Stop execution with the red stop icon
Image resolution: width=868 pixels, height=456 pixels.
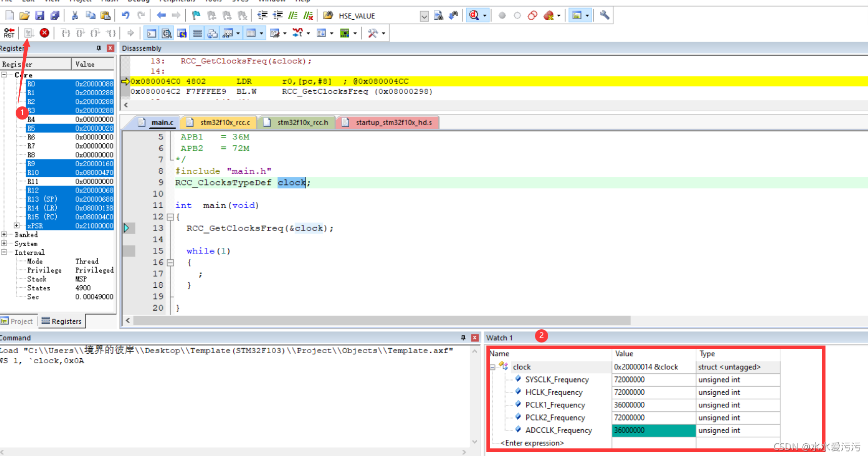click(x=45, y=33)
